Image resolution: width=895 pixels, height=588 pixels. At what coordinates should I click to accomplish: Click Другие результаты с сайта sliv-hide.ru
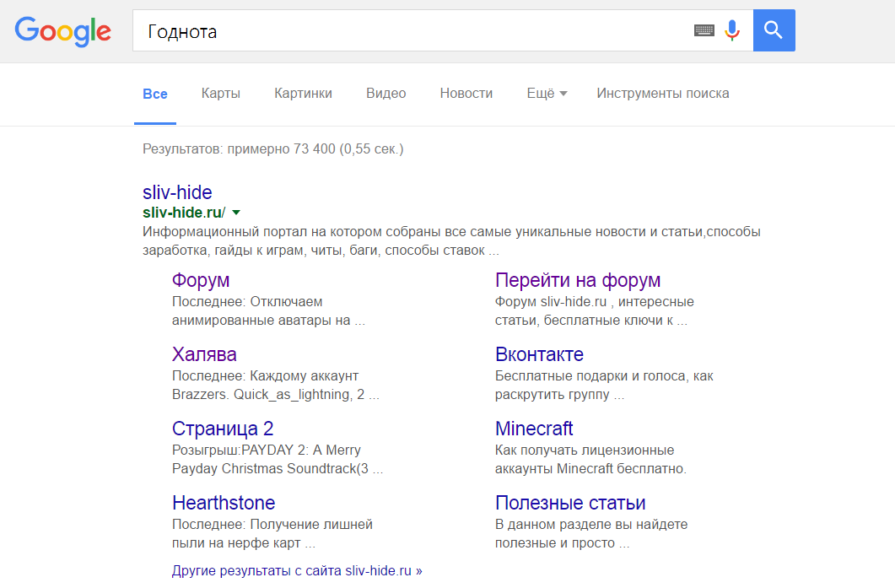pos(297,571)
